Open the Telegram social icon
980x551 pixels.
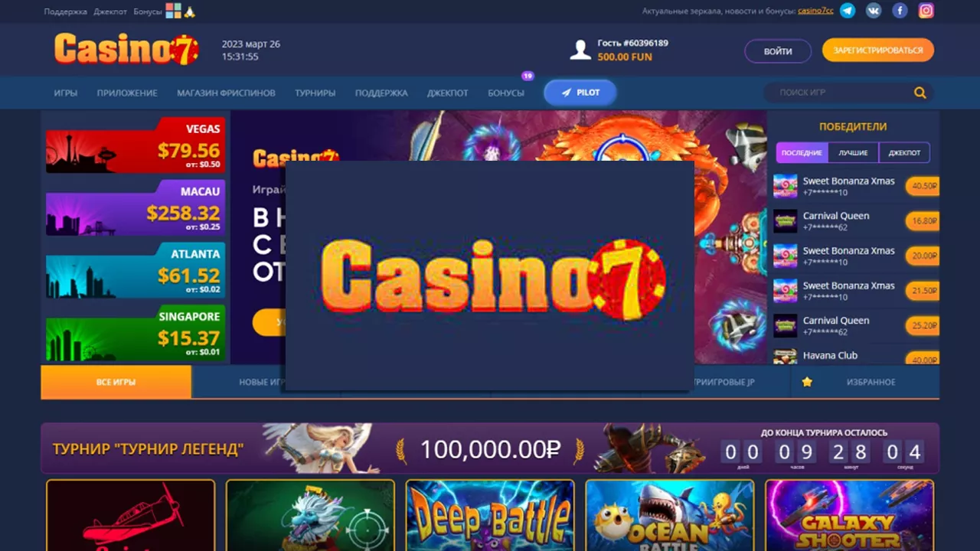(847, 11)
